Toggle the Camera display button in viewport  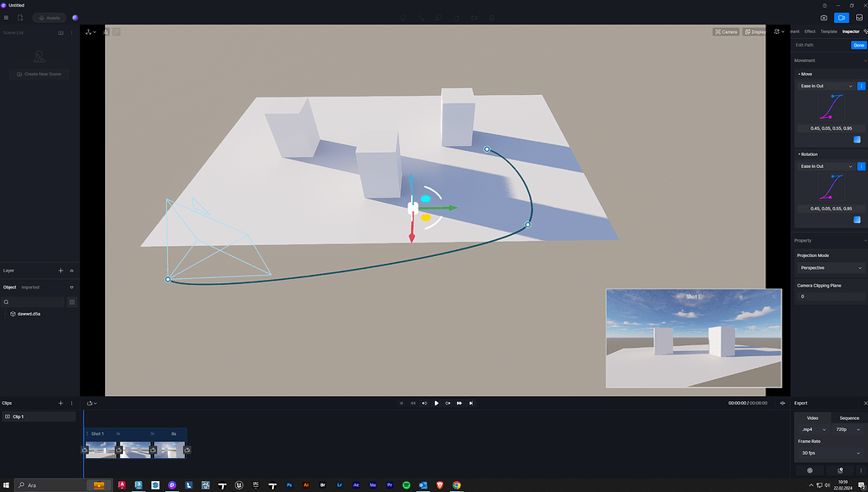[726, 31]
